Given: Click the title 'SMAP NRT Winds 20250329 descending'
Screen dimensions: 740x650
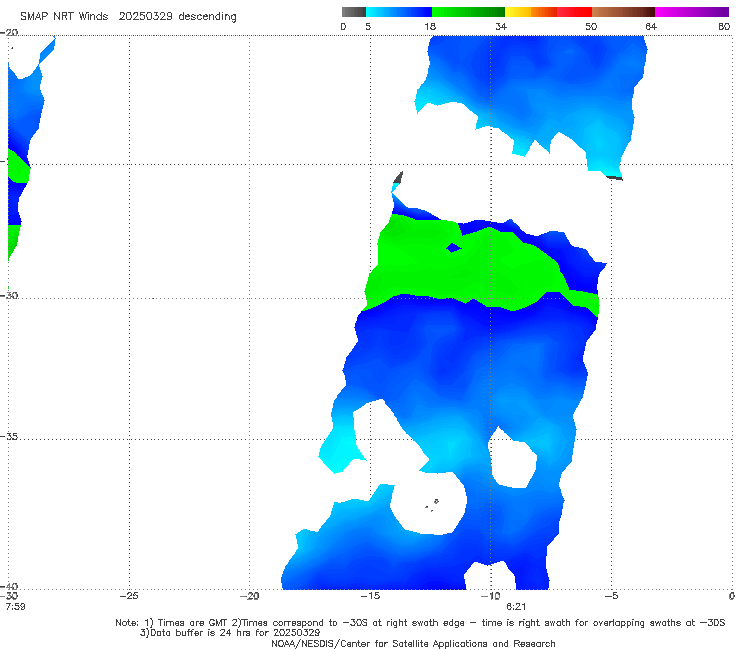Looking at the screenshot, I should [x=128, y=17].
